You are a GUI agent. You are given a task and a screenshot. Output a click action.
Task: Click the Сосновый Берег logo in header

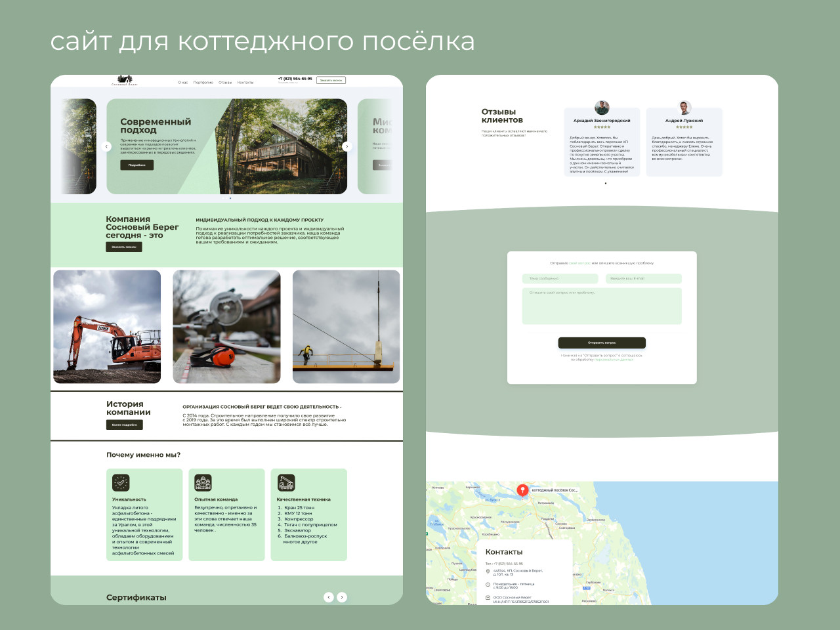click(125, 81)
